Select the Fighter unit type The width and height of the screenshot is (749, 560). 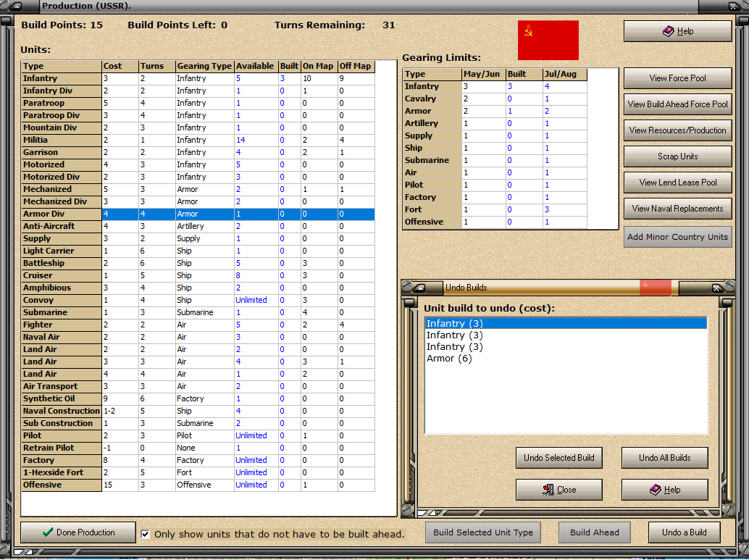click(198, 325)
